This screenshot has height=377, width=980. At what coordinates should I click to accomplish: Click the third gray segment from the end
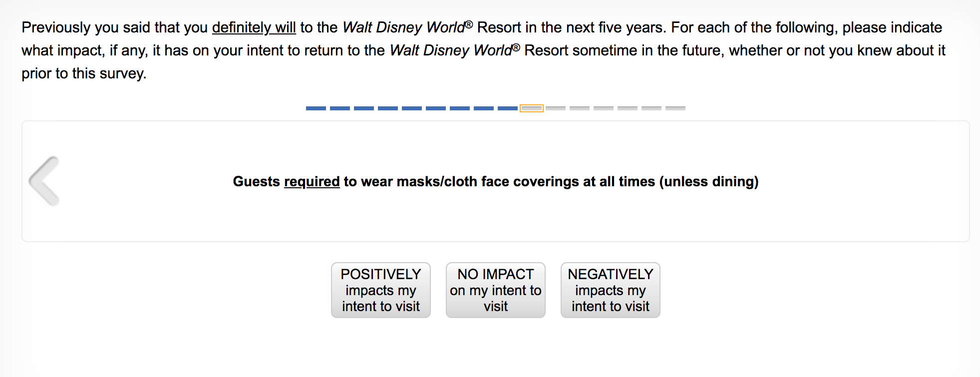pos(627,108)
